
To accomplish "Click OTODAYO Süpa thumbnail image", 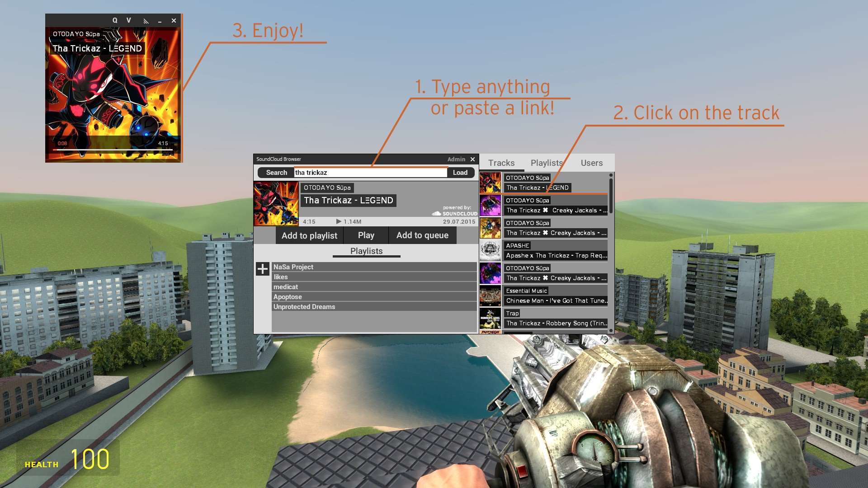I will coord(276,203).
